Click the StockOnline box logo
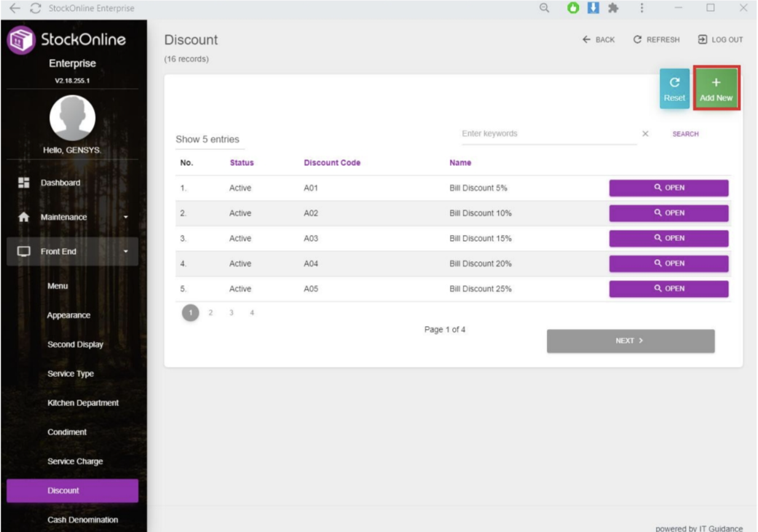 [x=21, y=41]
